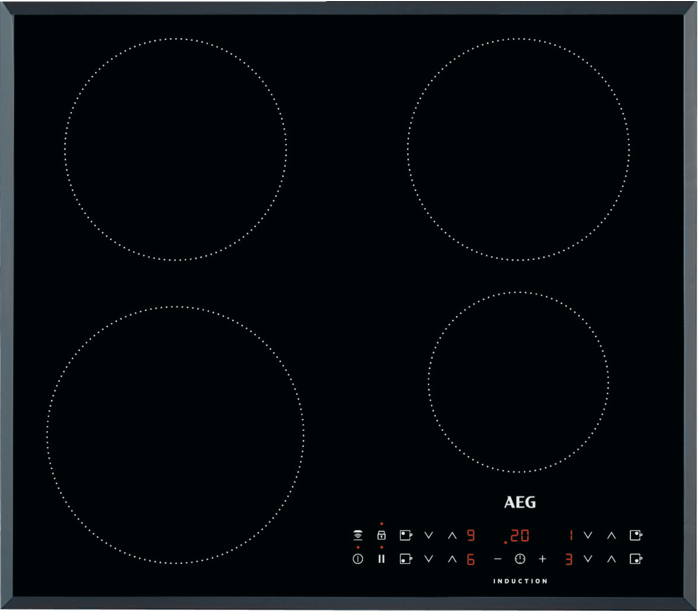Viewport: 698px width, 612px height.
Task: Select the small front-right cooking zone
Action: (x=519, y=382)
